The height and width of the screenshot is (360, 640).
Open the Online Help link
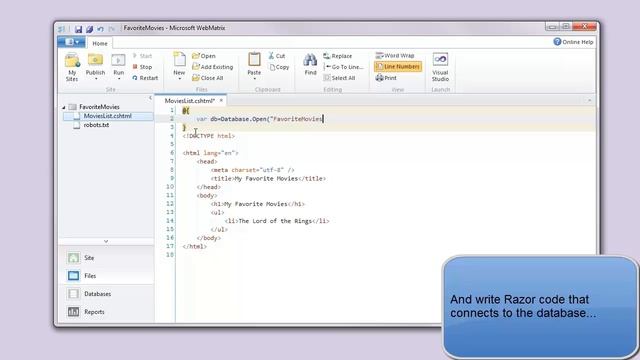pos(573,42)
